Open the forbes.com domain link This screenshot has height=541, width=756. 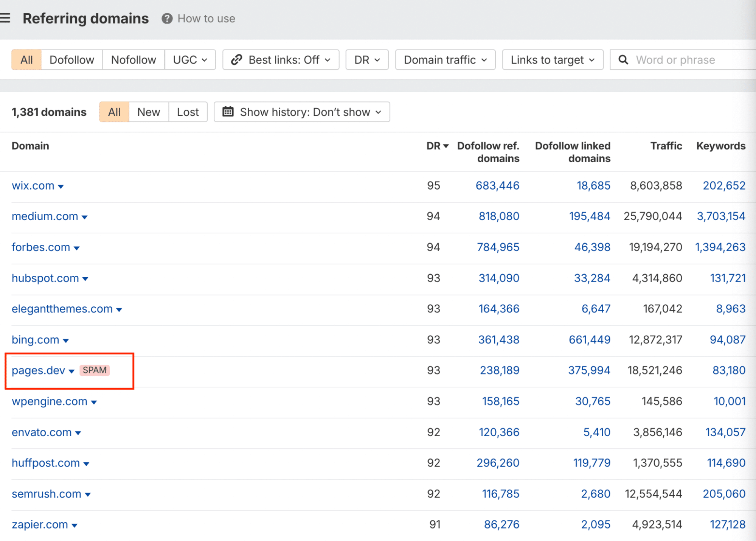point(41,247)
